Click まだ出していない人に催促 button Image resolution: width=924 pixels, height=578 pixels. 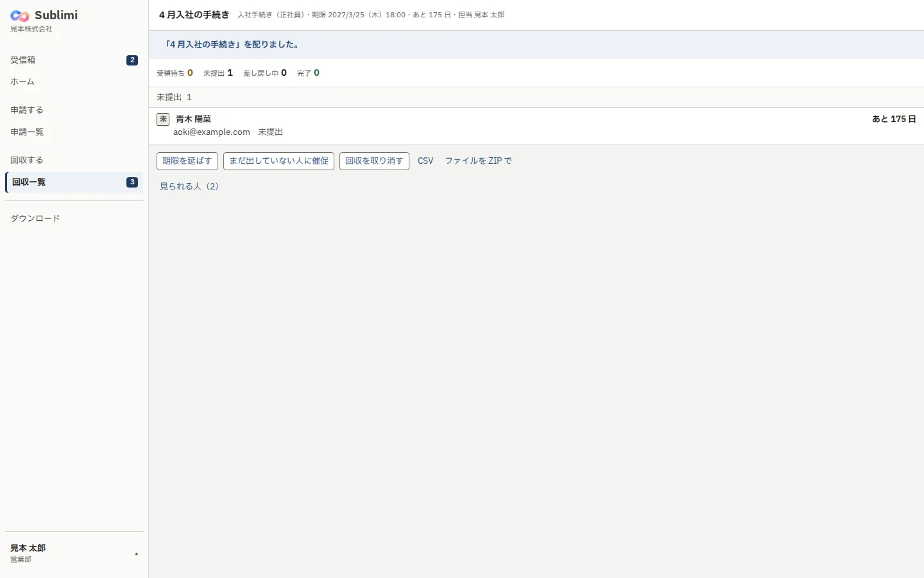(278, 161)
